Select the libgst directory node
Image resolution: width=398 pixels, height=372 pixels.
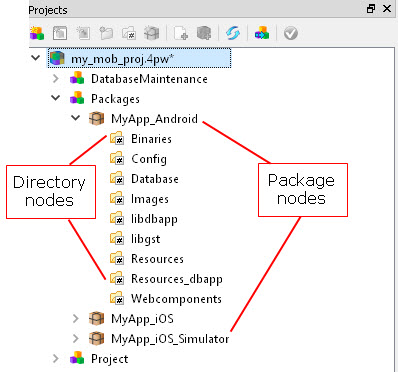(x=146, y=239)
